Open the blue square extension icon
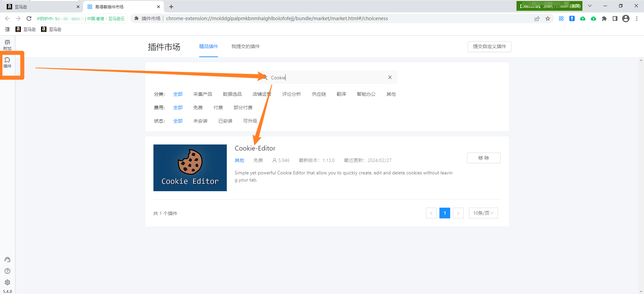644x294 pixels. pyautogui.click(x=572, y=18)
